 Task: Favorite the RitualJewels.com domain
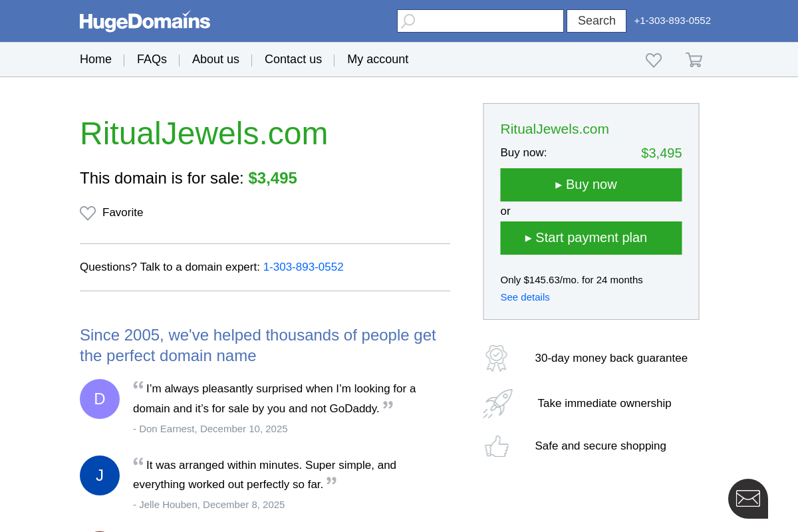(x=111, y=213)
